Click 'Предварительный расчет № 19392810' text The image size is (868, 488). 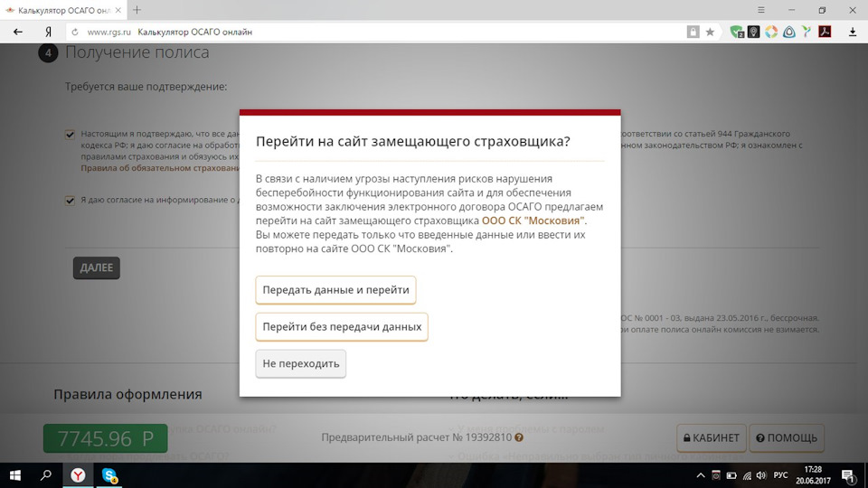[x=416, y=437]
